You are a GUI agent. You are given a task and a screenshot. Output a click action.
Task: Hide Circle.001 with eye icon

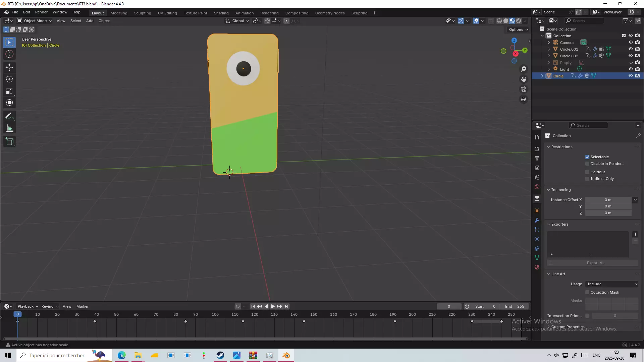click(x=631, y=49)
